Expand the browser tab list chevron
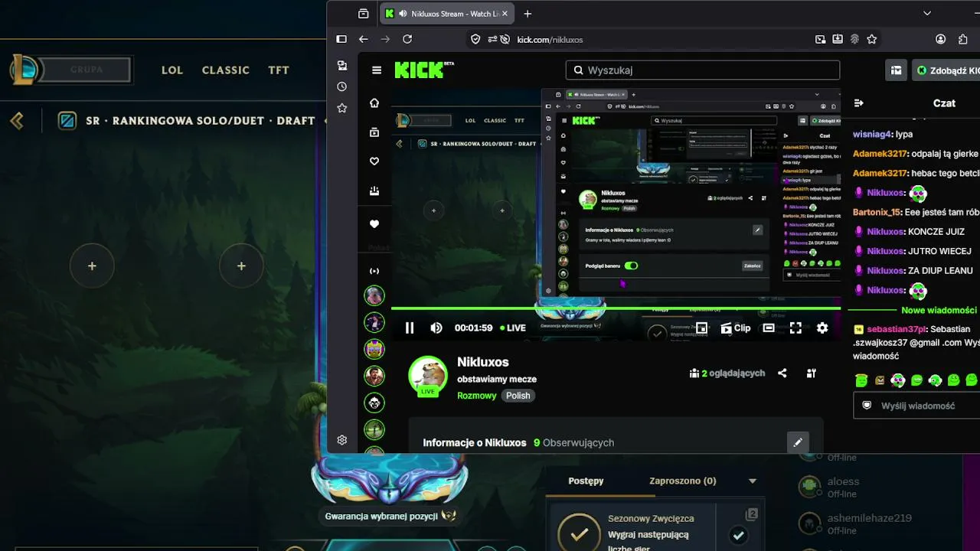 click(927, 13)
